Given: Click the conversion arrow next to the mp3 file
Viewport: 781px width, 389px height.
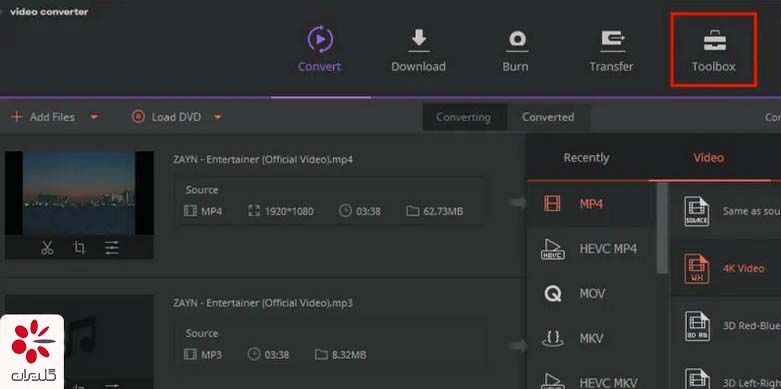Looking at the screenshot, I should tap(517, 346).
